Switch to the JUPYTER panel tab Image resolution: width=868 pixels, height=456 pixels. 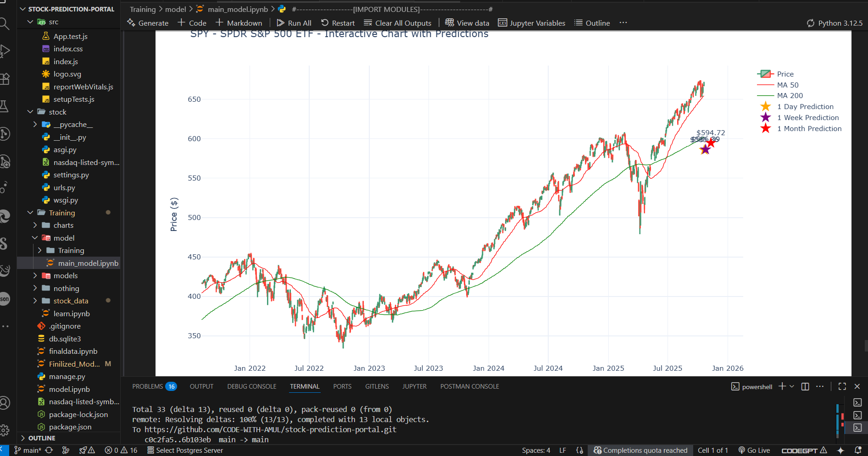coord(414,386)
